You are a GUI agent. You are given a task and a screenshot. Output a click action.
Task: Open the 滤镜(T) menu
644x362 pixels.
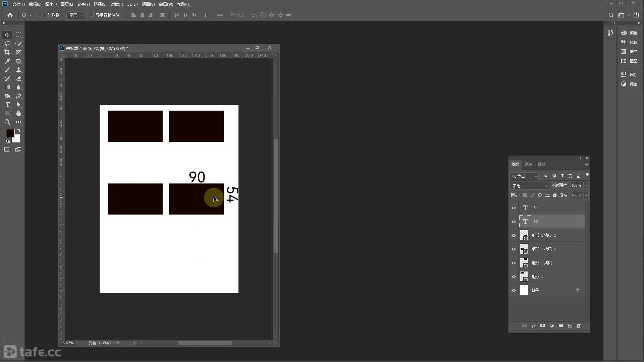117,4
